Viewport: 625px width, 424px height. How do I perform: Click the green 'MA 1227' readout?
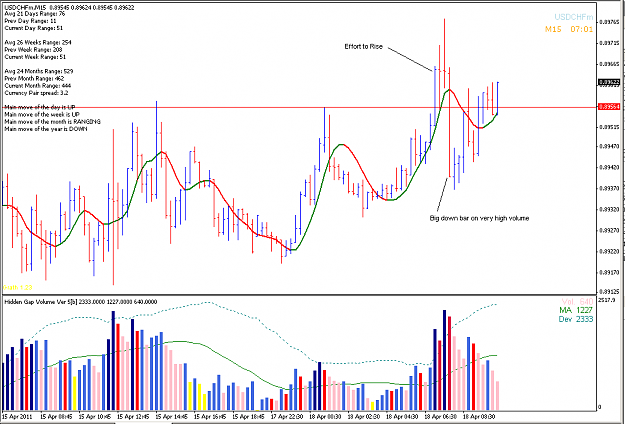pos(577,310)
